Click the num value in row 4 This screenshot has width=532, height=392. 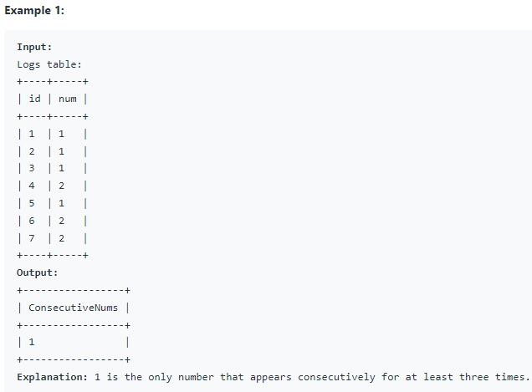tap(61, 186)
